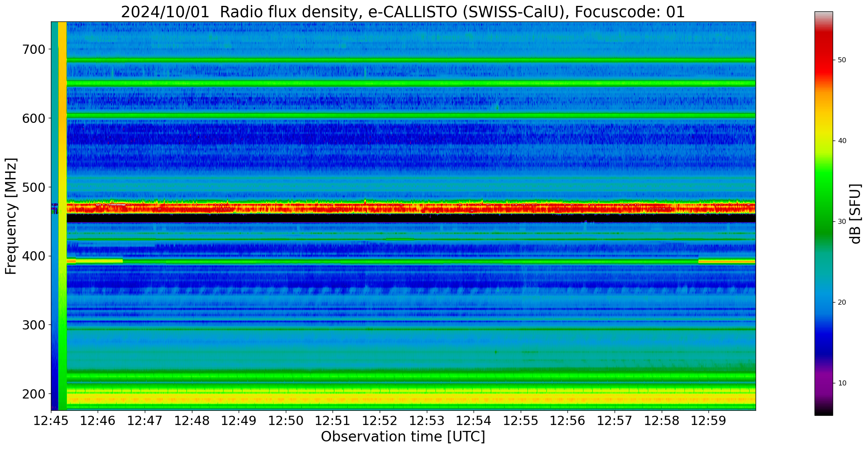Image resolution: width=868 pixels, height=449 pixels.
Task: Click the 12:52 time tick label
Action: pos(380,421)
